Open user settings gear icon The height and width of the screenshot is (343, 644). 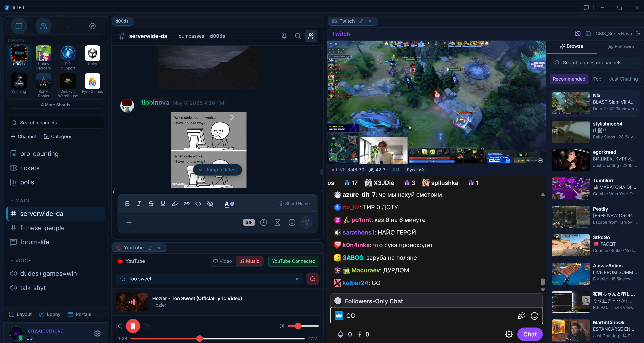pyautogui.click(x=98, y=333)
